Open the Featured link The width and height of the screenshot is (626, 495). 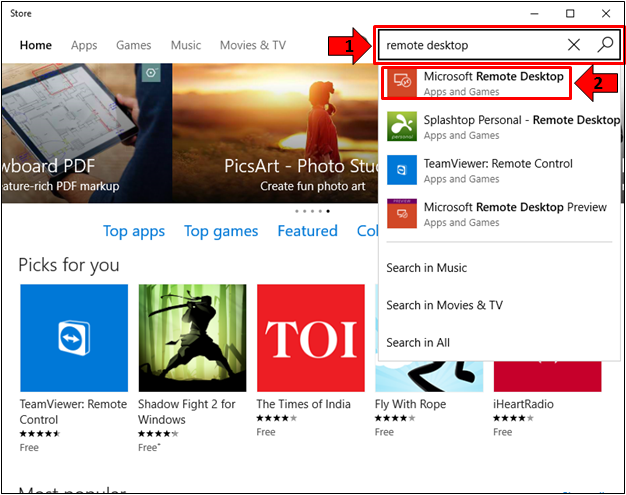[307, 231]
